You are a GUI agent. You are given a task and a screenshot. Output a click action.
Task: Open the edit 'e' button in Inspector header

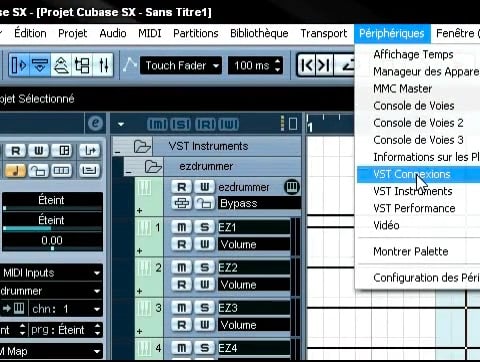click(95, 124)
